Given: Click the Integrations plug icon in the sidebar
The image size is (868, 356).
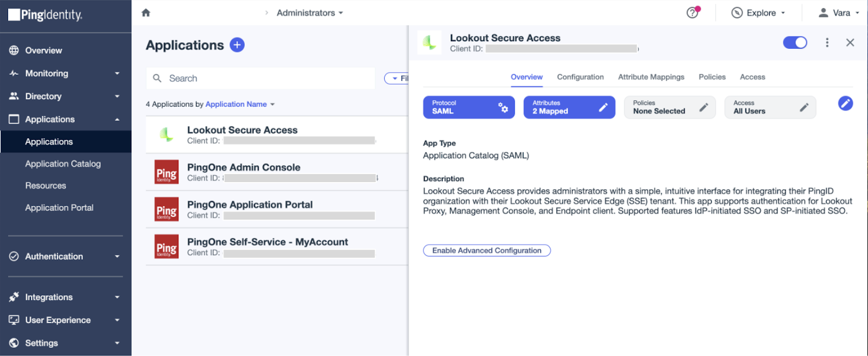Looking at the screenshot, I should coord(14,297).
